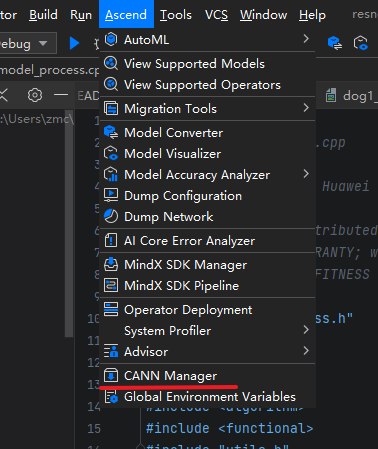
Task: Select Dump Configuration entry
Action: coord(207,196)
